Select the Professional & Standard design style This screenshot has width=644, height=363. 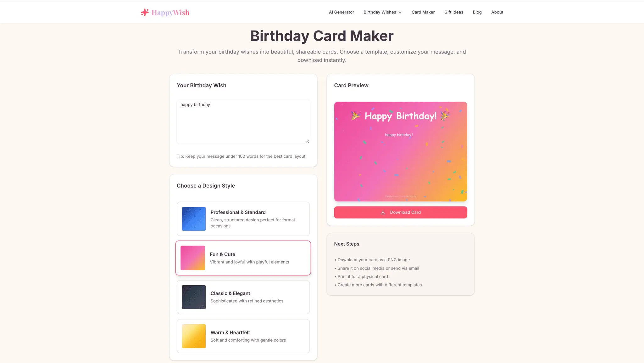coord(243,219)
